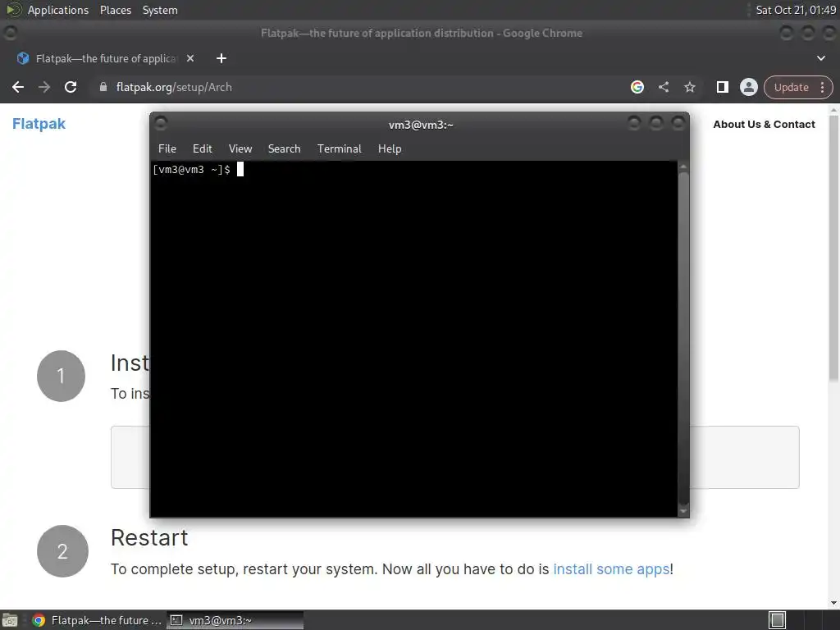Viewport: 840px width, 630px height.
Task: Maximize the terminal window
Action: coord(655,124)
